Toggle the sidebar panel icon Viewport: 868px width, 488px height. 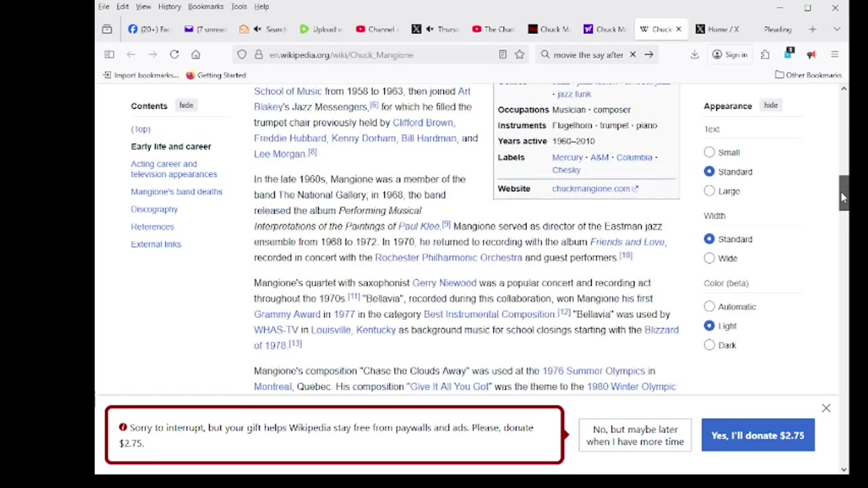pyautogui.click(x=109, y=54)
